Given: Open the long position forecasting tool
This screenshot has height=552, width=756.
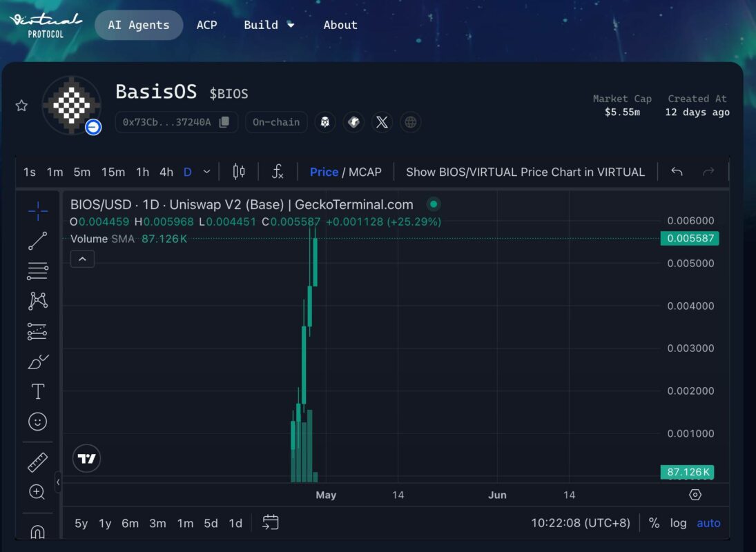Looking at the screenshot, I should click(x=37, y=331).
